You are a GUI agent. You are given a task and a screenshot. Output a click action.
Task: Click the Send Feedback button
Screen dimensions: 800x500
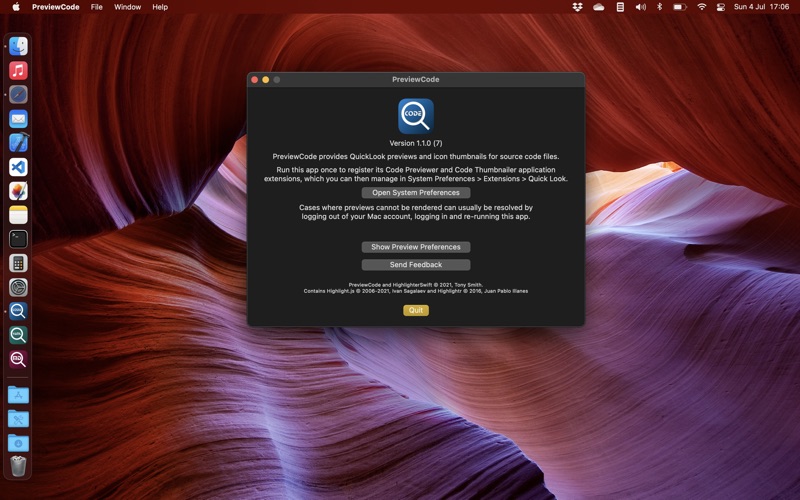(x=416, y=265)
